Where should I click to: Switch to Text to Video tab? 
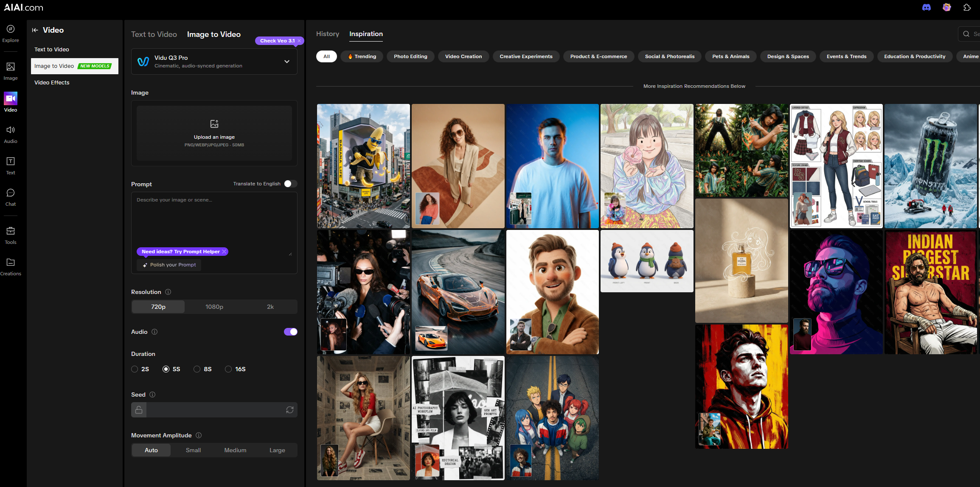coord(154,34)
